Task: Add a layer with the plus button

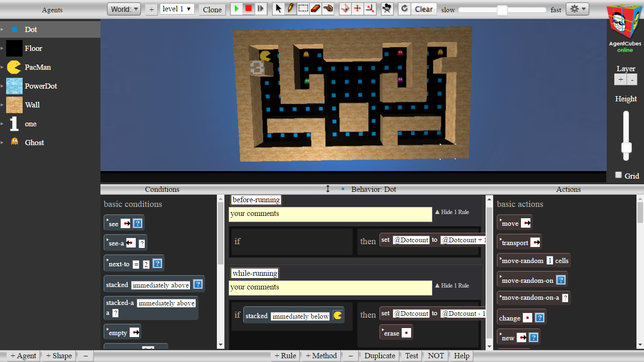Action: pos(620,79)
